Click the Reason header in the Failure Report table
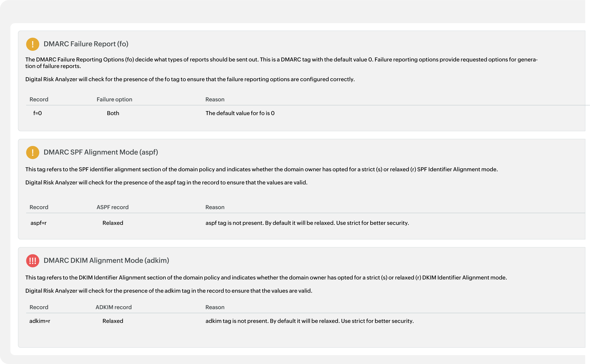This screenshot has height=364, width=590. tap(215, 100)
